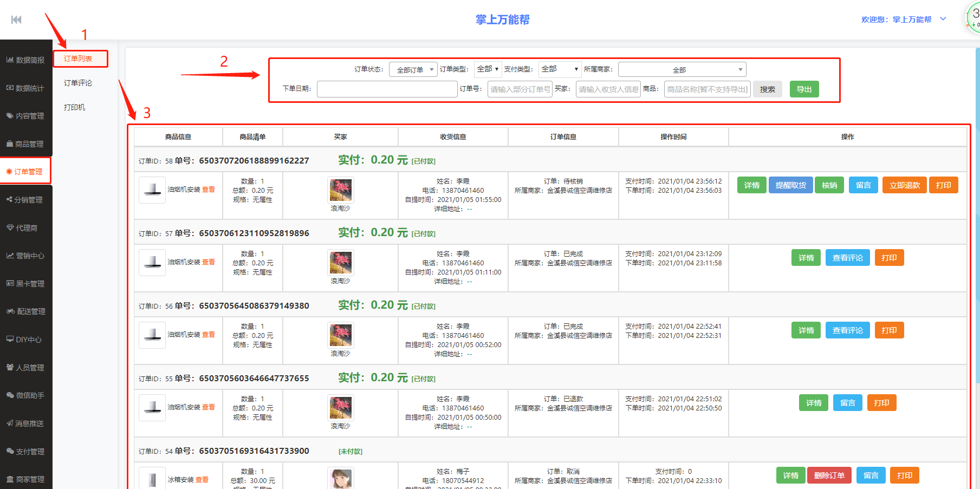The width and height of the screenshot is (980, 489).
Task: Expand the 所属商家 dropdown
Action: pyautogui.click(x=682, y=70)
